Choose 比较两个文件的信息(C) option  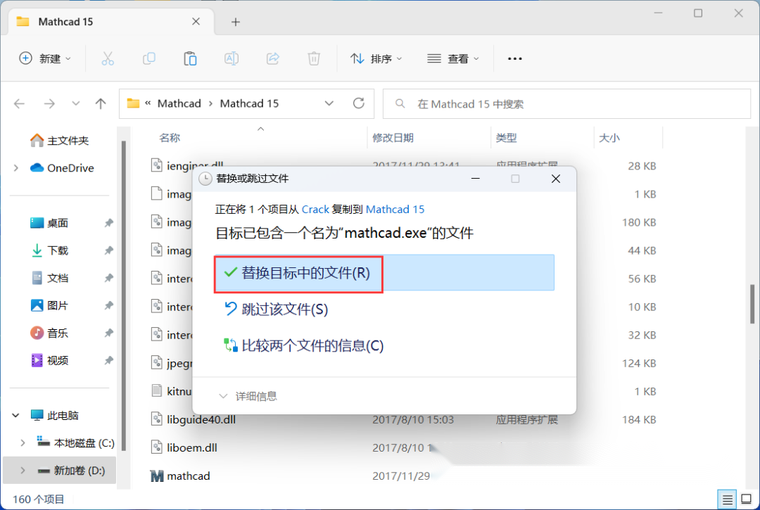(x=312, y=345)
